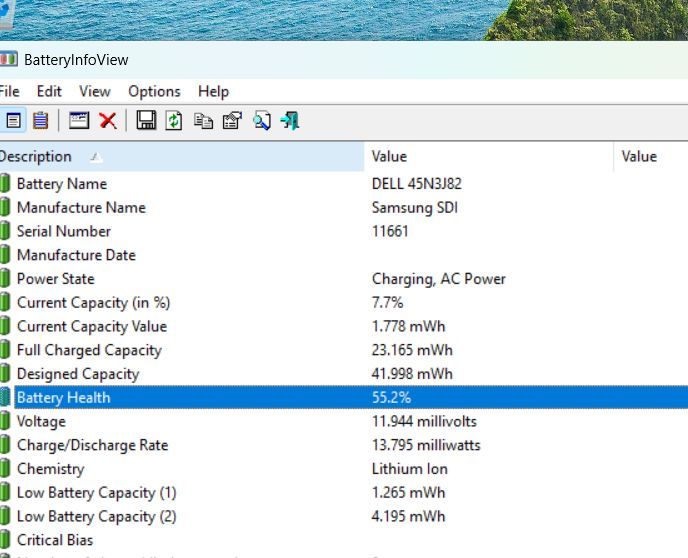The width and height of the screenshot is (688, 558).
Task: Click the first Value column header
Action: click(x=389, y=156)
